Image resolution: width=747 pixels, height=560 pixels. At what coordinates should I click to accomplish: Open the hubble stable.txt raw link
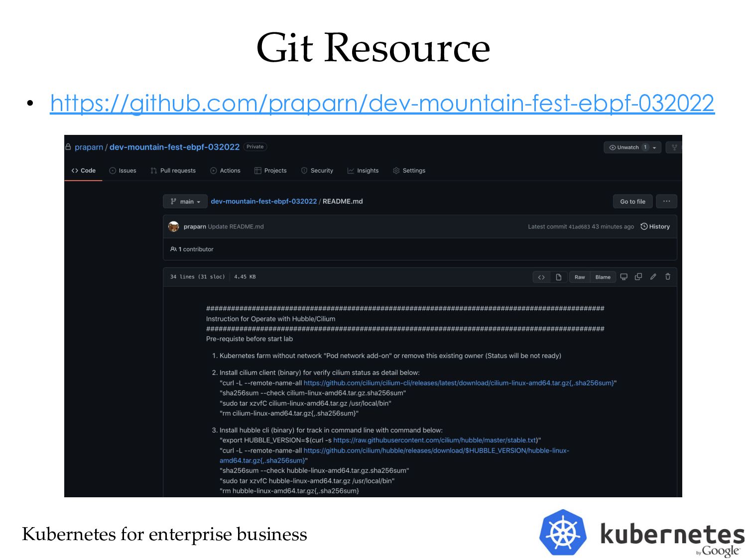436,441
